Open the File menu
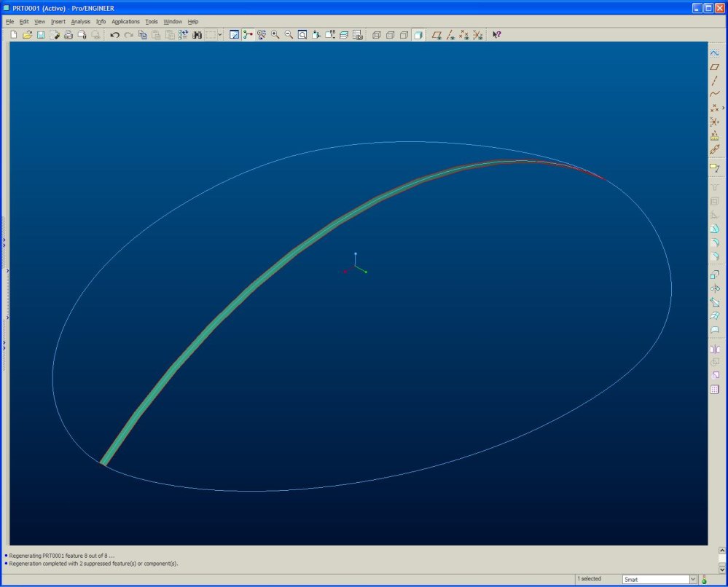728x587 pixels. [x=9, y=22]
